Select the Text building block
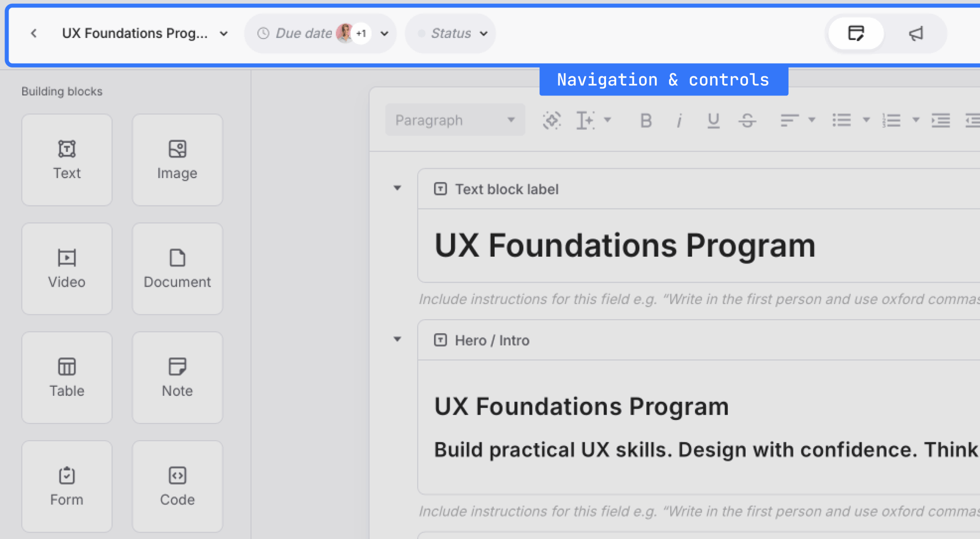This screenshot has height=539, width=980. (67, 160)
